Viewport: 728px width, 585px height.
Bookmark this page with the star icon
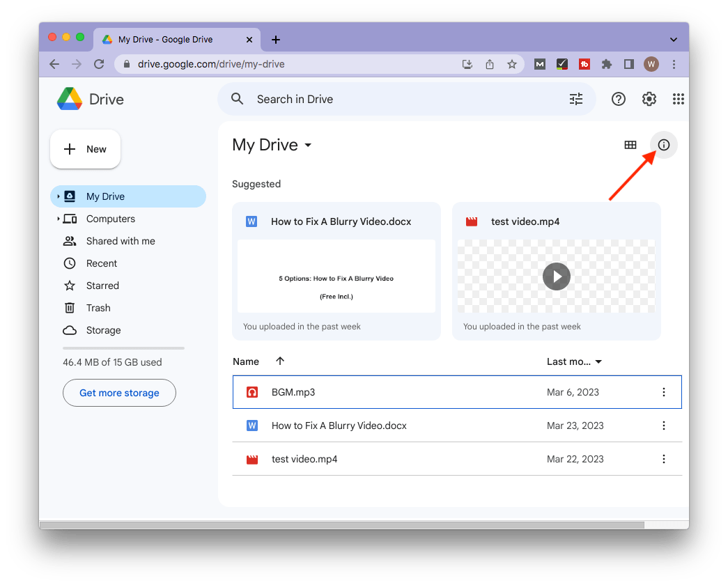point(512,64)
